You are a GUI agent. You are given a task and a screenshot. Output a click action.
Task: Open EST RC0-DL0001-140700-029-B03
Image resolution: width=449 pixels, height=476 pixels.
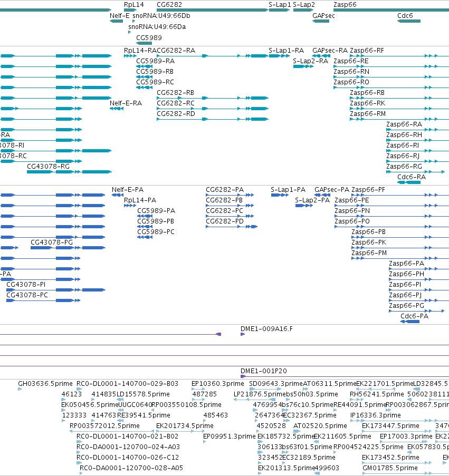point(127,384)
